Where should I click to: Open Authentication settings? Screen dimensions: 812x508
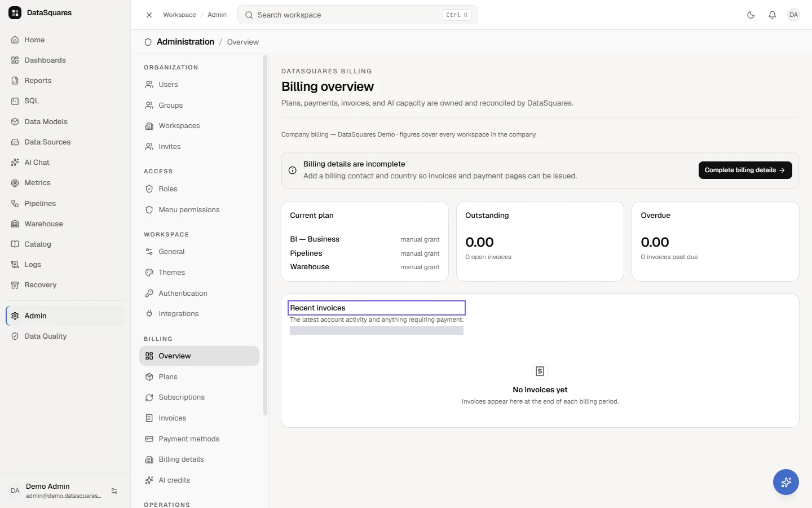199,294
